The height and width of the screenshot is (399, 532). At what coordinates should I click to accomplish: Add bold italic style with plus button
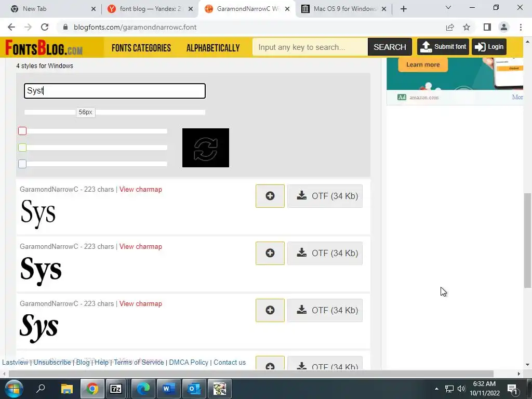270,311
